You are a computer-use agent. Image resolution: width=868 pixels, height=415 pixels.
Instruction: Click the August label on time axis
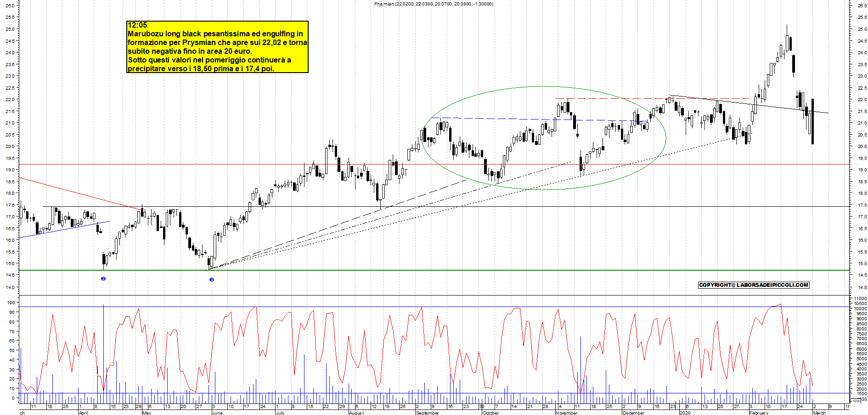(x=356, y=413)
